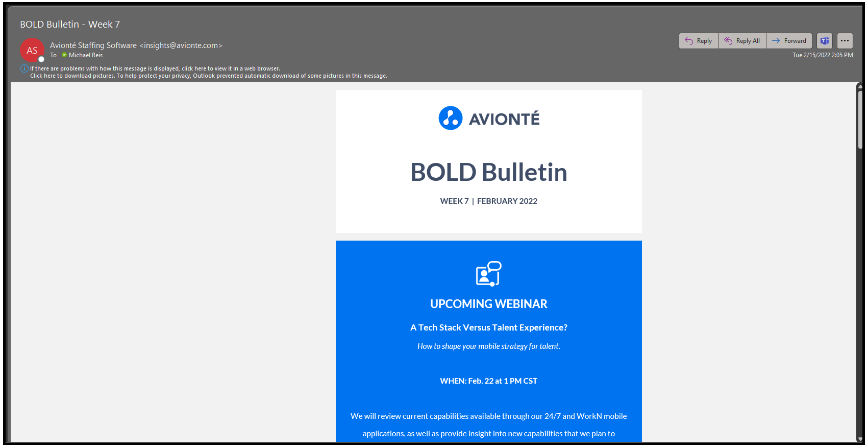Click the scrollbar down arrow
The width and height of the screenshot is (868, 447).
click(860, 439)
